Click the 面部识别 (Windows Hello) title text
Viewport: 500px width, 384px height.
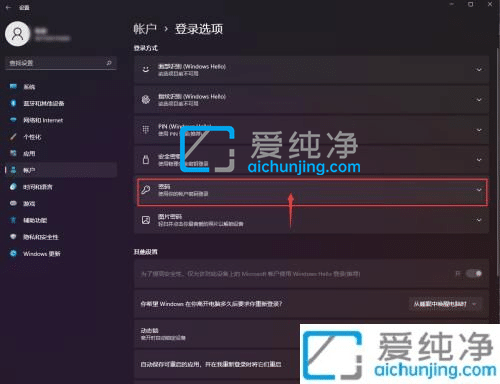(x=192, y=67)
